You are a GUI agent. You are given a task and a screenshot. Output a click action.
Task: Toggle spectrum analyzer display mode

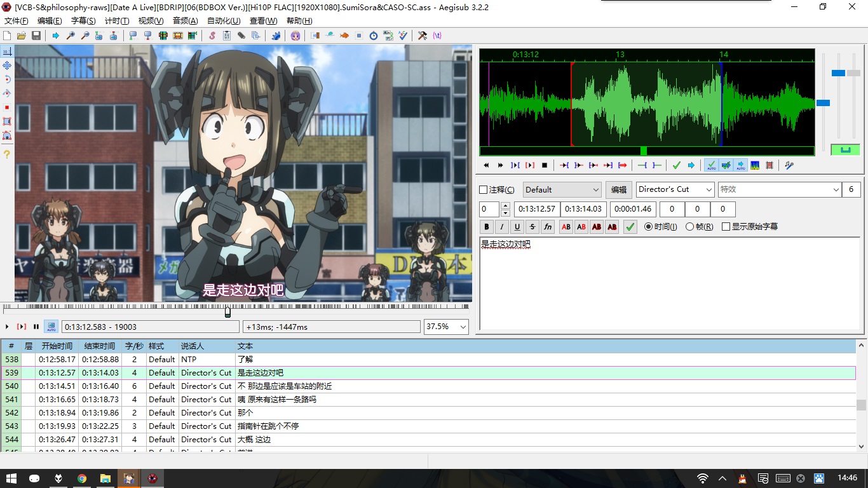755,165
